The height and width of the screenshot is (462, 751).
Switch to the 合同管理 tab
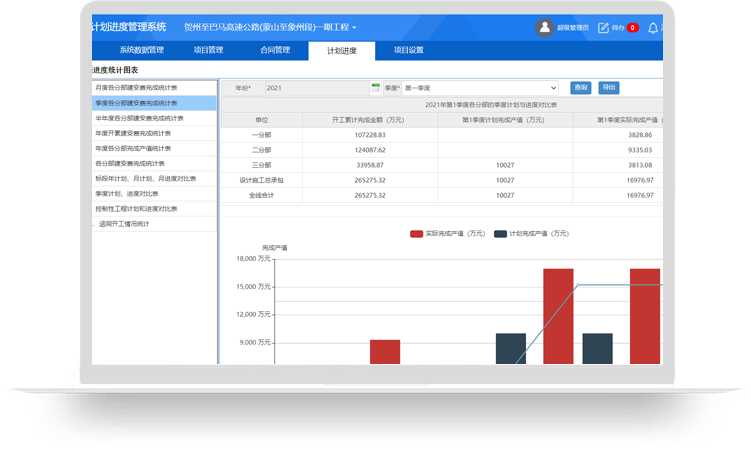point(274,50)
